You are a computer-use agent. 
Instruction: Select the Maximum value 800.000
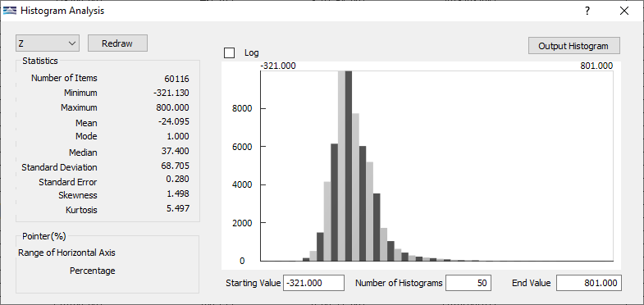coord(172,107)
